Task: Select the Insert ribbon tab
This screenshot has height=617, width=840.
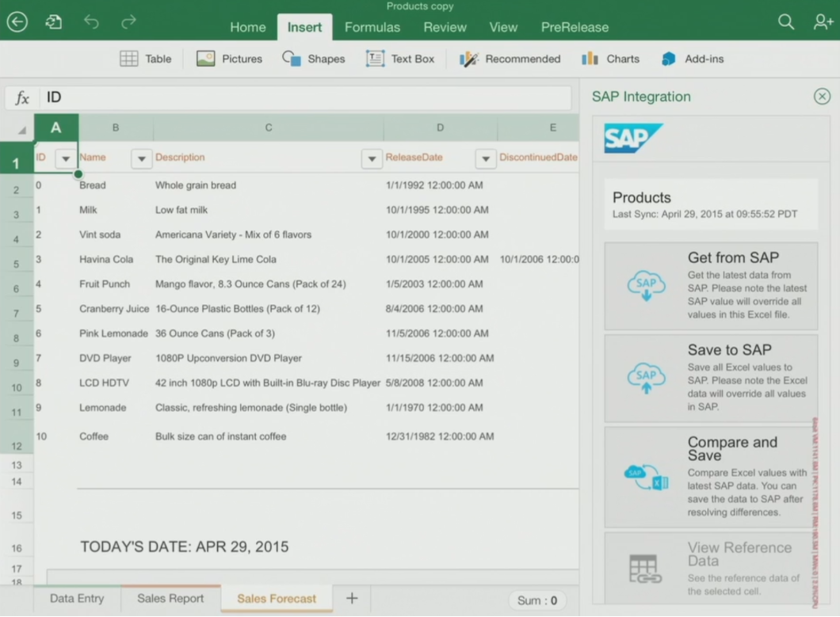Action: [x=305, y=27]
